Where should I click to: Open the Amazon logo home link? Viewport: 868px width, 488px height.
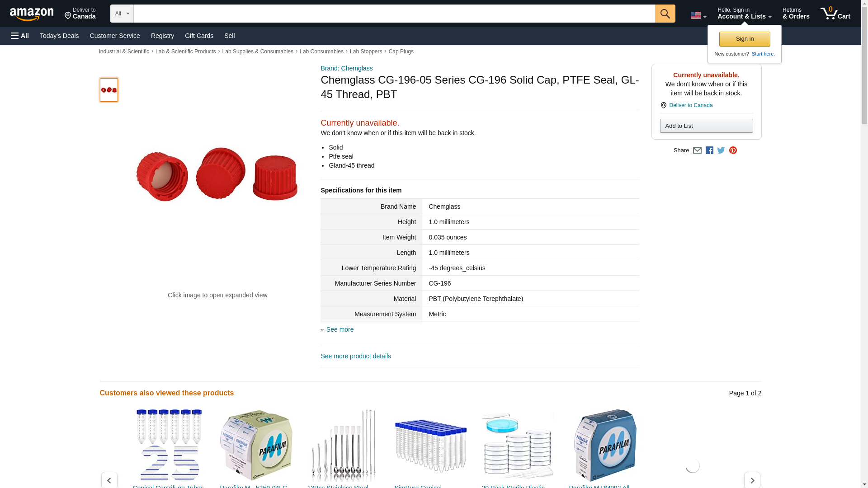pyautogui.click(x=32, y=14)
